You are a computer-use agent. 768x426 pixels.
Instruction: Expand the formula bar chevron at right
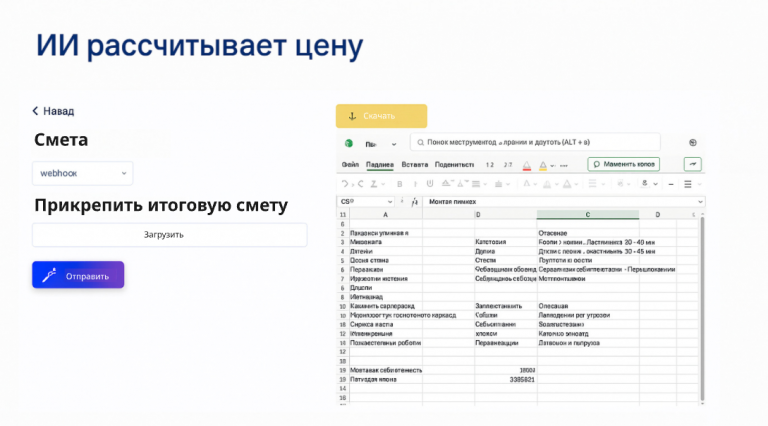click(700, 202)
